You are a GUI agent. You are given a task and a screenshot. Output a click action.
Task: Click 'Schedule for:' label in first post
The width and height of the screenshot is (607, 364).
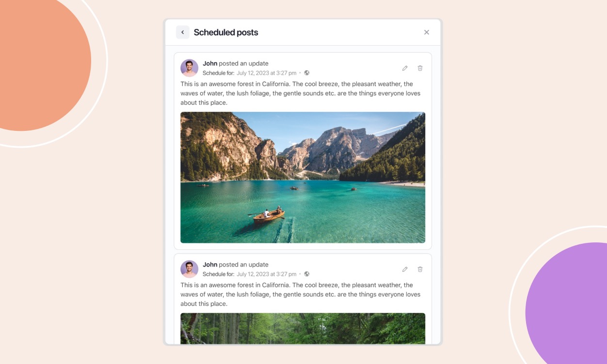(x=219, y=73)
